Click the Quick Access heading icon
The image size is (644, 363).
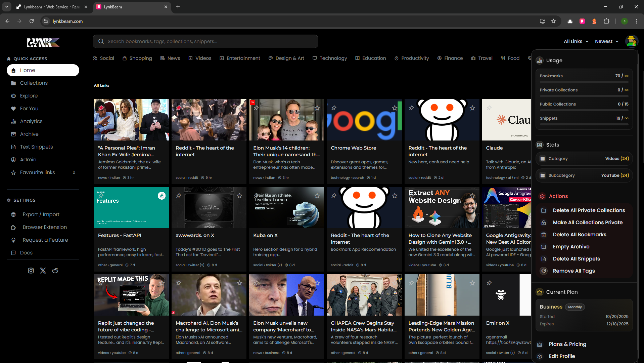click(9, 59)
